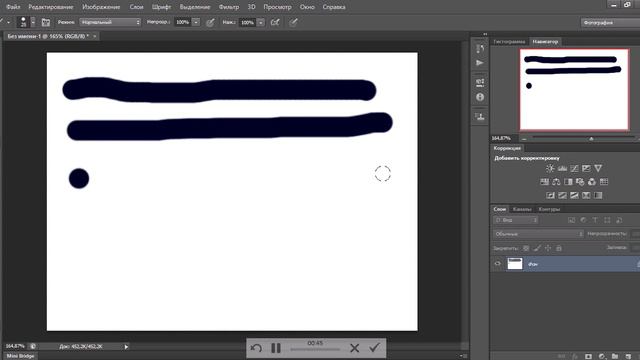This screenshot has width=640, height=360.
Task: Add a Color Balance adjustment
Action: (556, 182)
